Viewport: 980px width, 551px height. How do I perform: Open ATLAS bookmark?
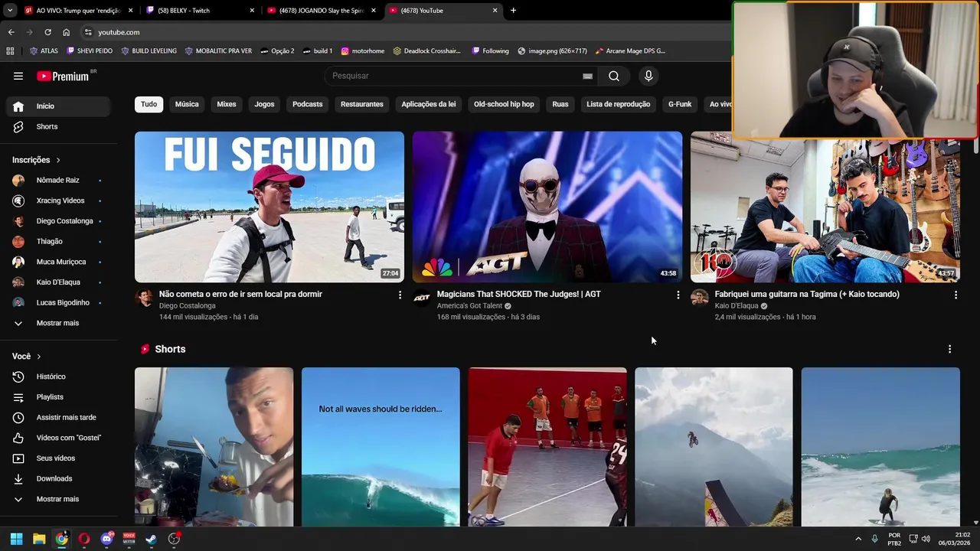pos(44,51)
